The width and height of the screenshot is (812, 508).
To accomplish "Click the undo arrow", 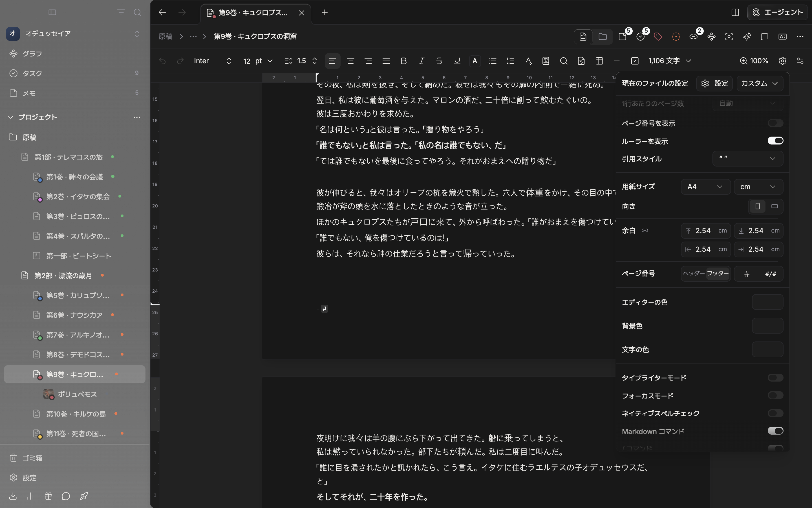I will coord(162,61).
